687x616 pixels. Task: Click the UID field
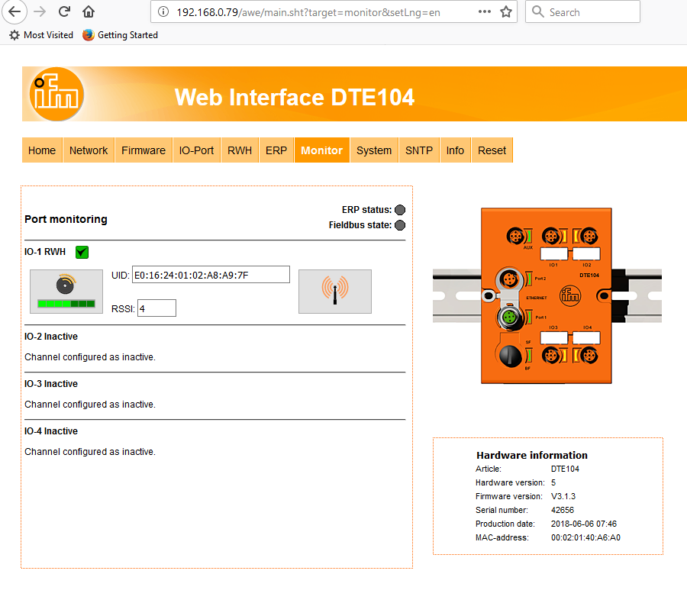click(x=211, y=275)
